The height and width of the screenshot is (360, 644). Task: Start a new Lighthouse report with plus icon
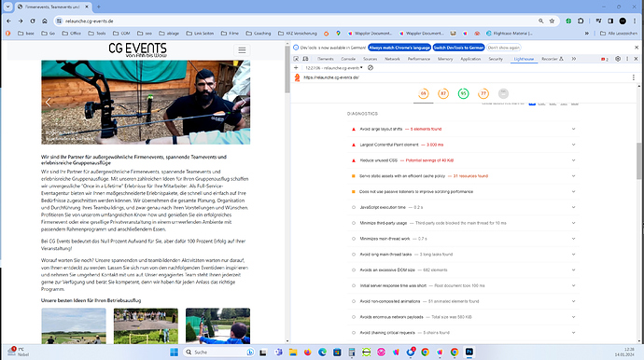click(x=296, y=68)
